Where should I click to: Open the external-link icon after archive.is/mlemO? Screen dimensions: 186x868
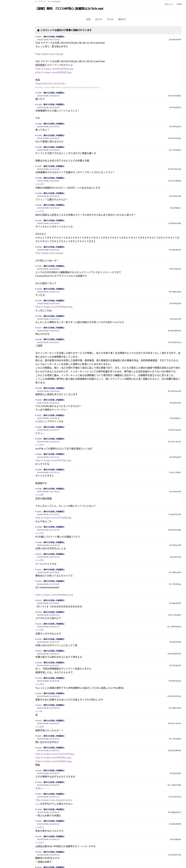pyautogui.click(x=66, y=84)
